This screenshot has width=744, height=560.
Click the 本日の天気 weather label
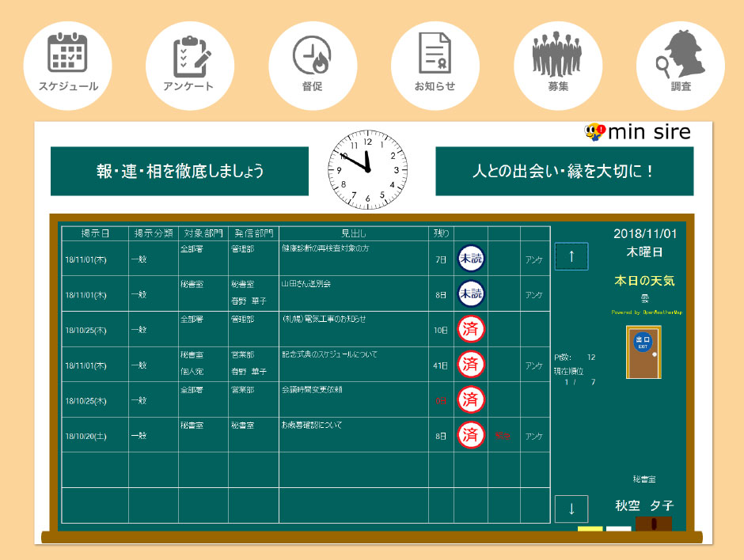[x=644, y=281]
